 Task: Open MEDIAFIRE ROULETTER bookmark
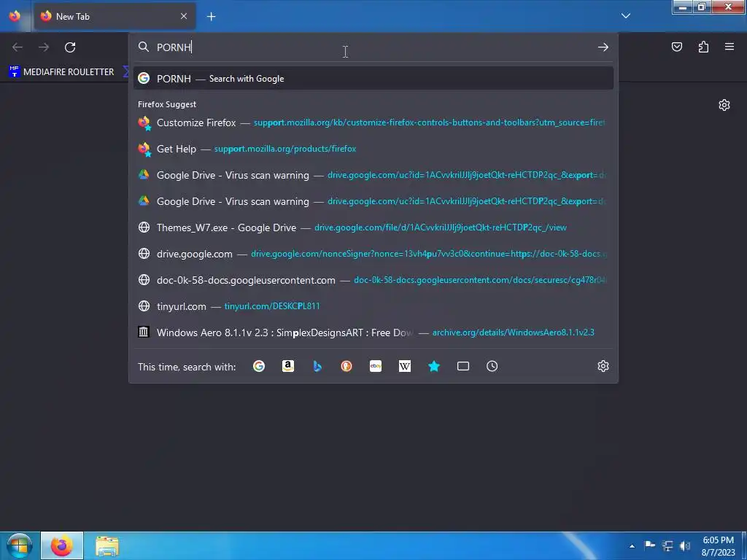(62, 72)
